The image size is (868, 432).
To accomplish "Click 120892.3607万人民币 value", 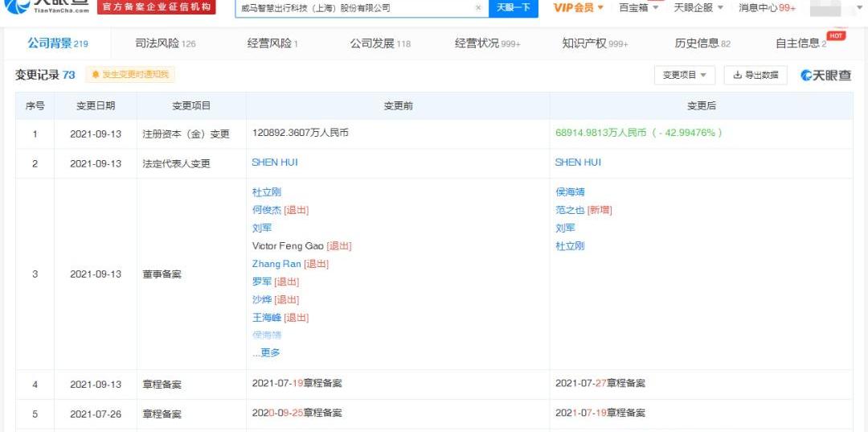I will tap(300, 133).
